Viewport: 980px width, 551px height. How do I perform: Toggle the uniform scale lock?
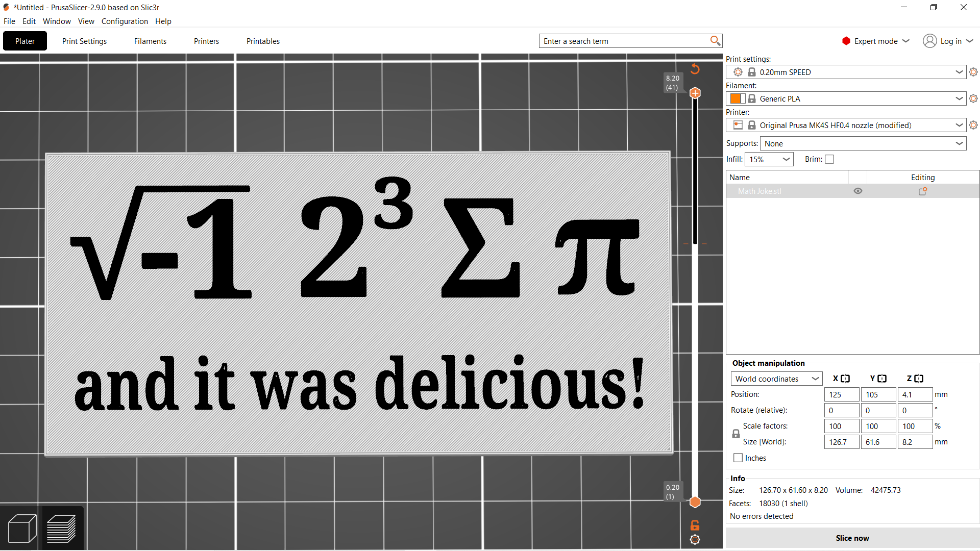(736, 434)
